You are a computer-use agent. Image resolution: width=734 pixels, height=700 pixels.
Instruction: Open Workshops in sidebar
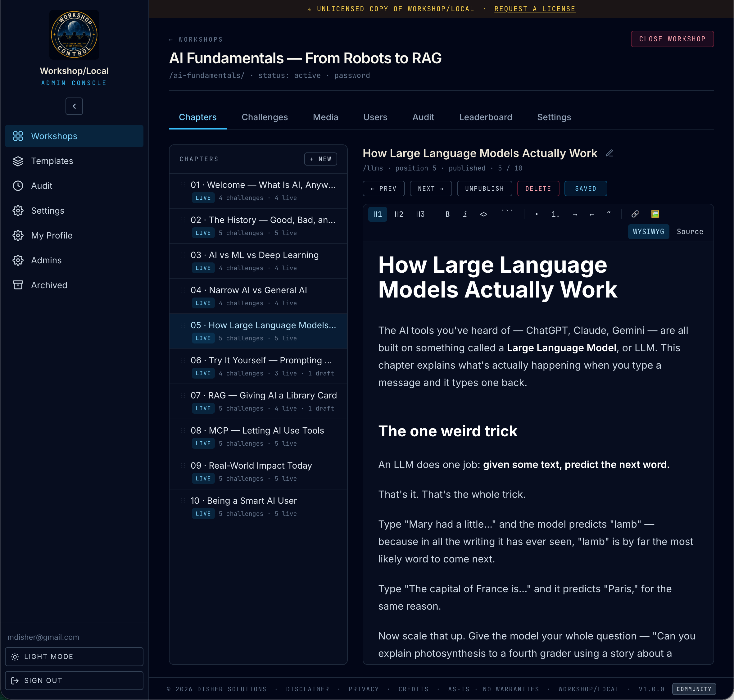coord(74,136)
